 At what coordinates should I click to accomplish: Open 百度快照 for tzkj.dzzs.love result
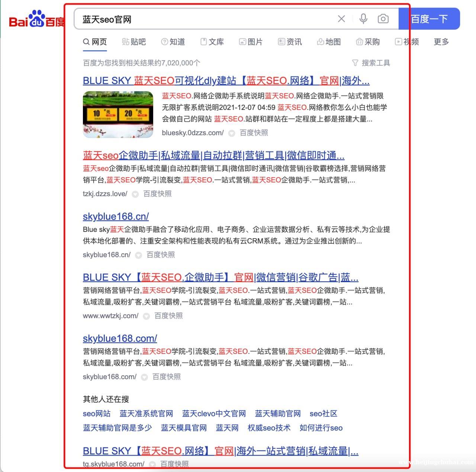click(157, 194)
